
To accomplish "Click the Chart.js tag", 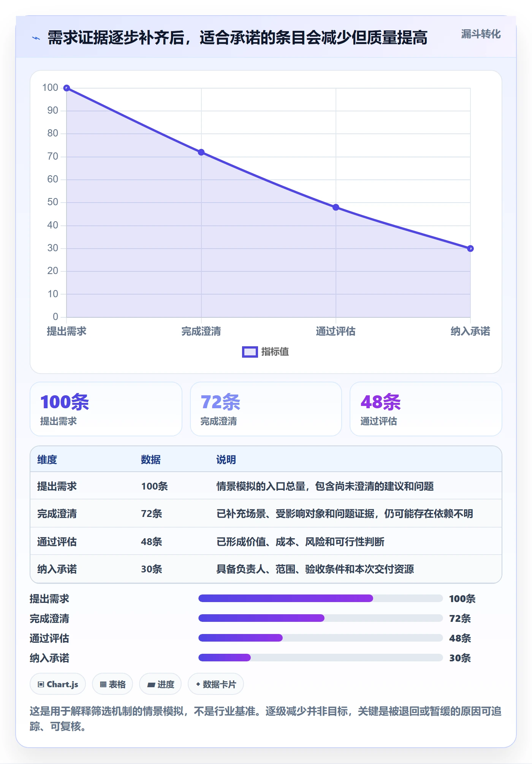I will point(58,684).
